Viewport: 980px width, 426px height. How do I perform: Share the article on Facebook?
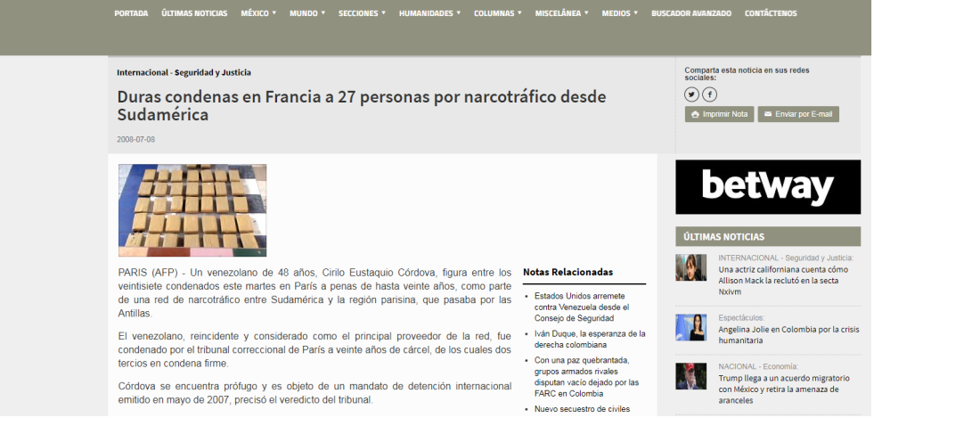(x=709, y=94)
